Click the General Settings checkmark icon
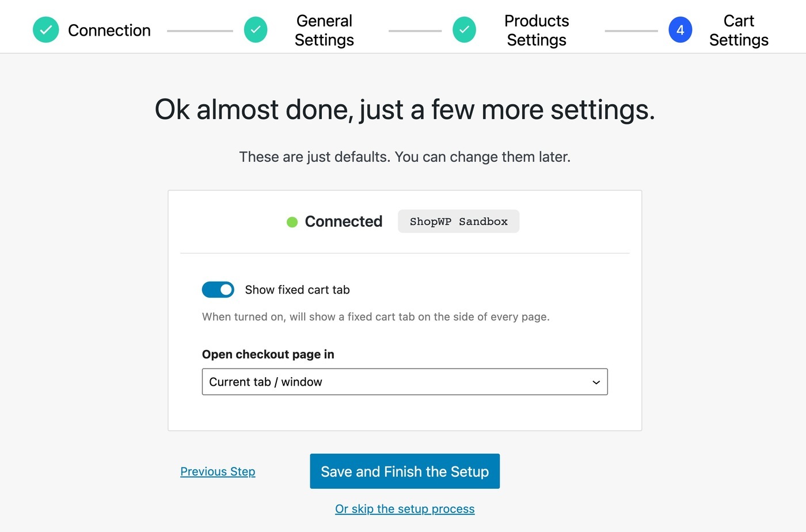Screen dimensions: 806x532 click(x=256, y=30)
